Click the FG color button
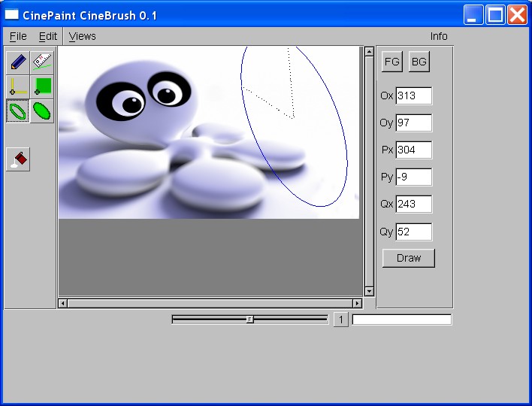This screenshot has width=532, height=406. (x=392, y=62)
